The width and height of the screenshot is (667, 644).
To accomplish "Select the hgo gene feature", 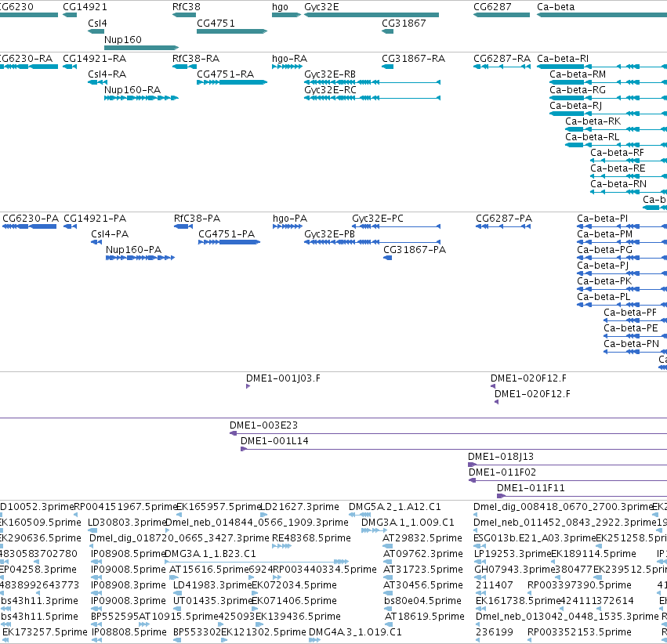I will 286,15.
